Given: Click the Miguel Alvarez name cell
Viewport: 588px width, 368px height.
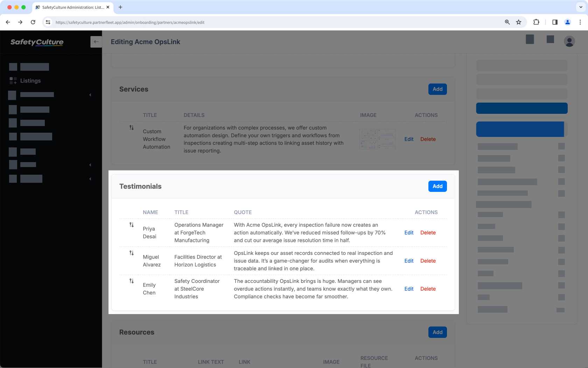Looking at the screenshot, I should pyautogui.click(x=152, y=261).
